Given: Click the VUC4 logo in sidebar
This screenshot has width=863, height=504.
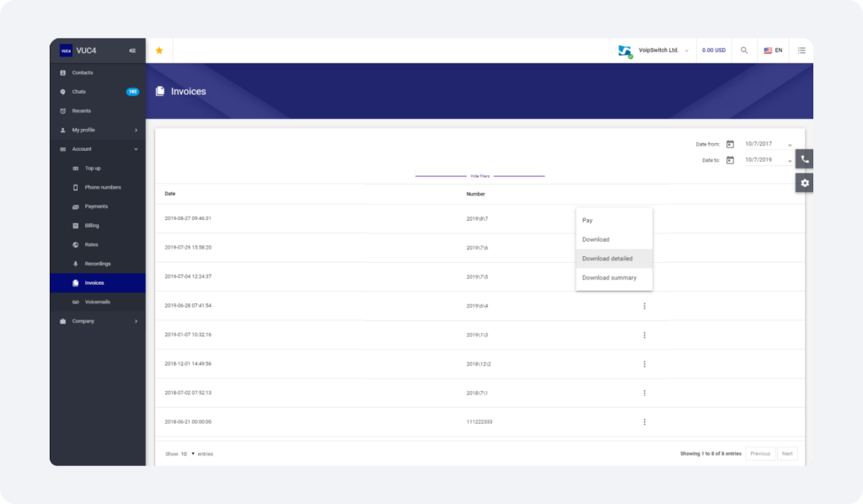Looking at the screenshot, I should coord(66,51).
